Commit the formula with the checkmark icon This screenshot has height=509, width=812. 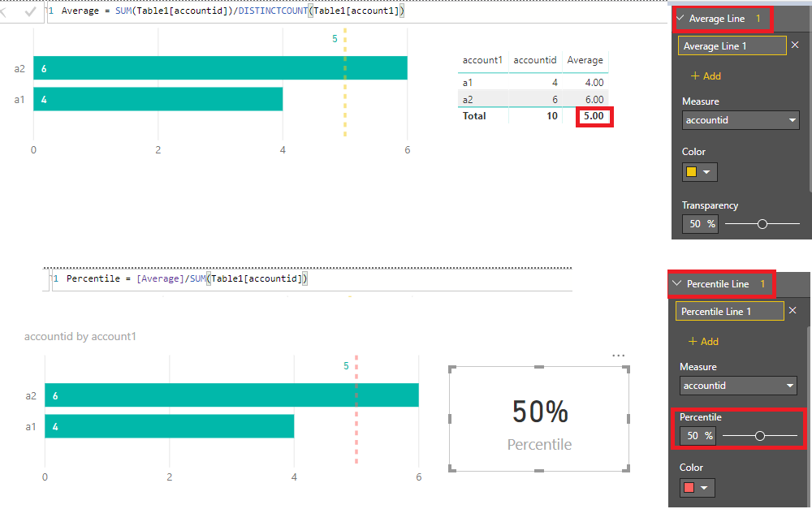(30, 11)
